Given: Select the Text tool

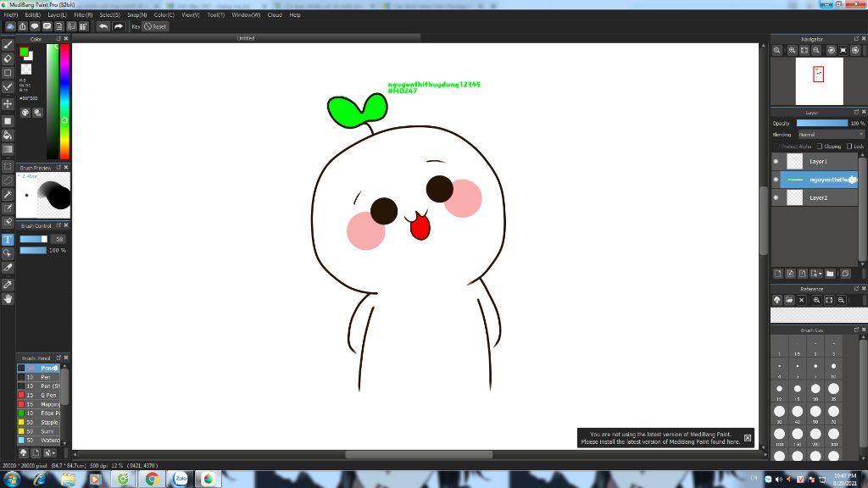Looking at the screenshot, I should (8, 240).
